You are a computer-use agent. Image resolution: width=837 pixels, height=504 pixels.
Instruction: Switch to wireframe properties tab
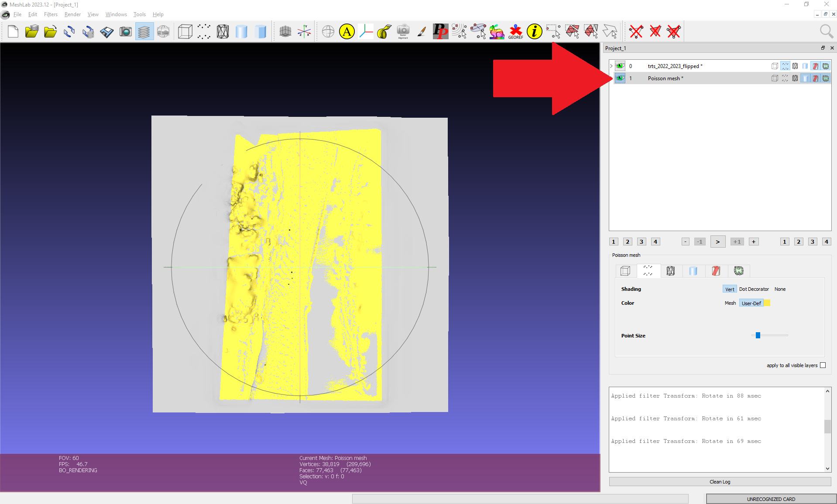tap(671, 271)
